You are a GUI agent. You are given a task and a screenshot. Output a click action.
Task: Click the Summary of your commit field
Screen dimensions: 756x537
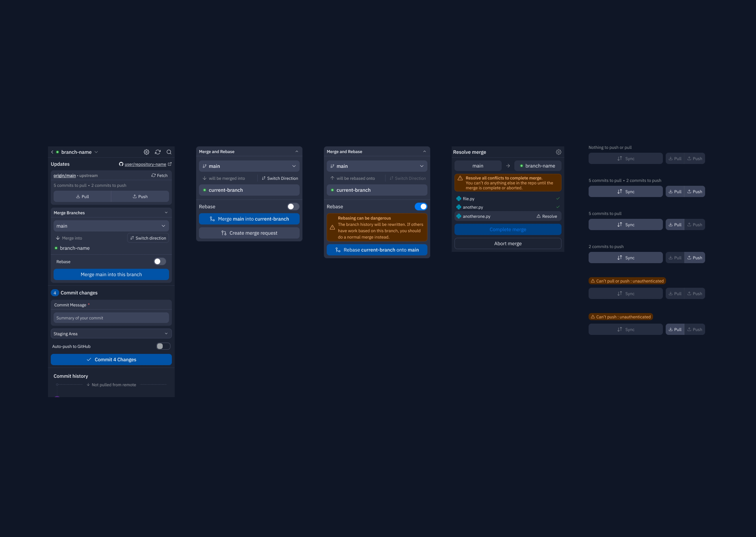tap(111, 318)
